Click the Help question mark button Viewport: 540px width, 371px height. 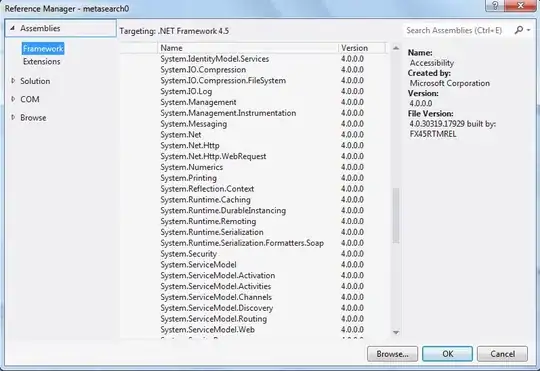495,6
